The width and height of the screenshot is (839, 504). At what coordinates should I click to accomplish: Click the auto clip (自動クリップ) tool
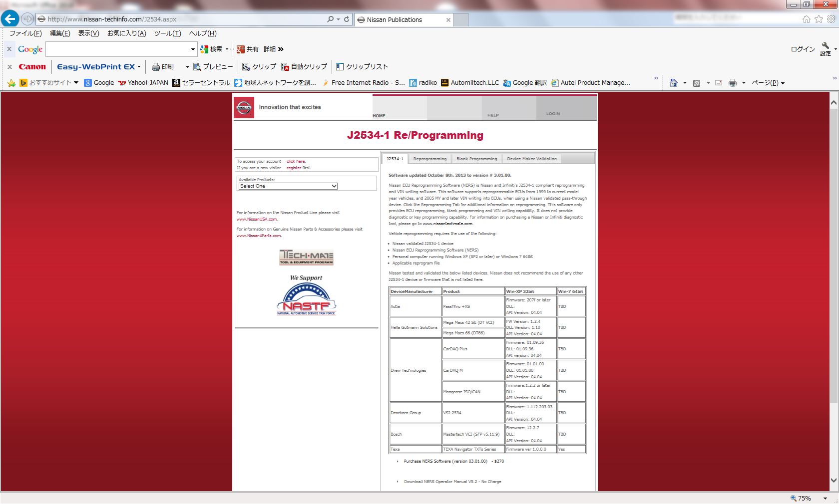click(304, 66)
